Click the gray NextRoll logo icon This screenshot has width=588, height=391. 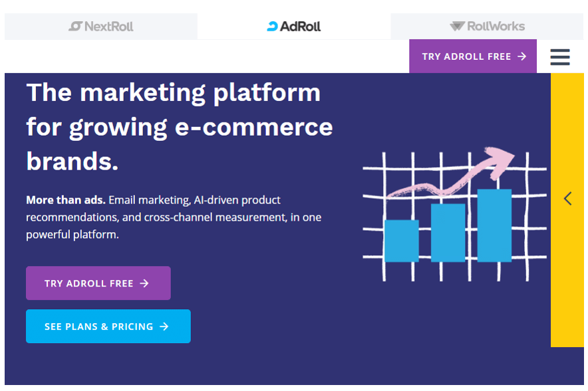[x=75, y=26]
